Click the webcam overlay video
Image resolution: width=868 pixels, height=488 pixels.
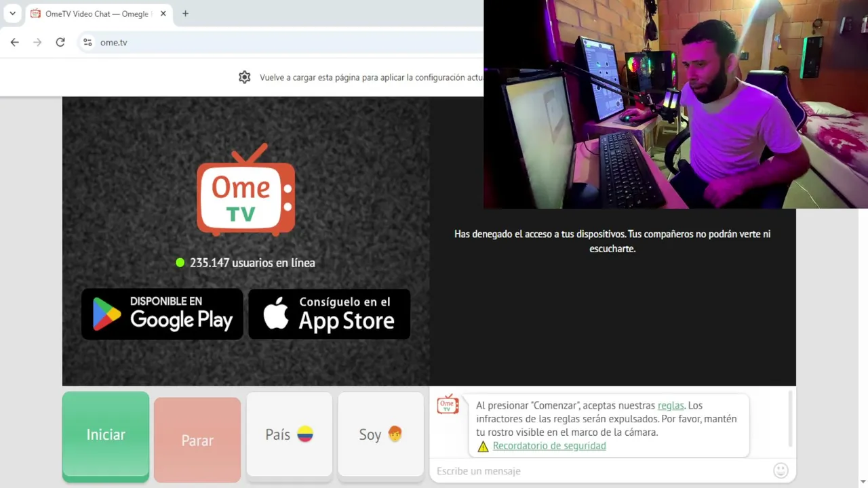coord(675,104)
